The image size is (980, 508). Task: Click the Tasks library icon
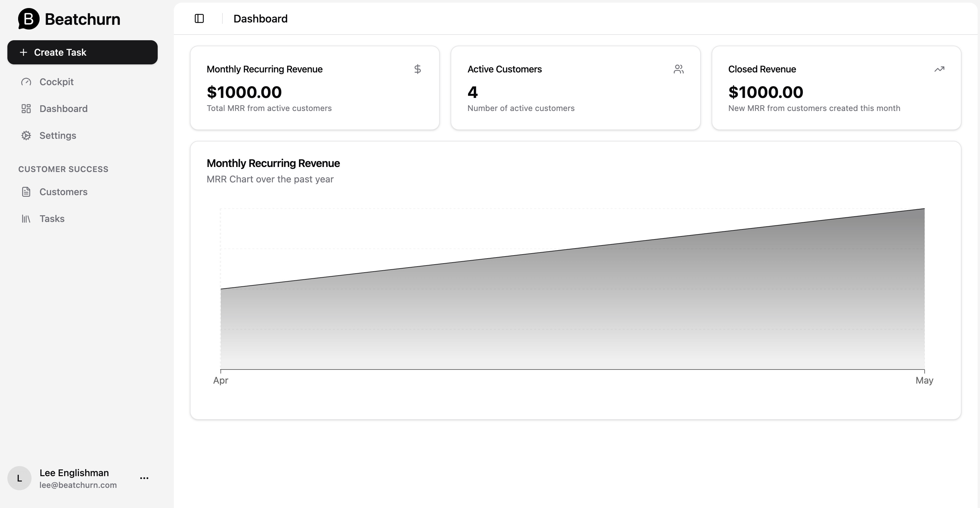click(26, 219)
